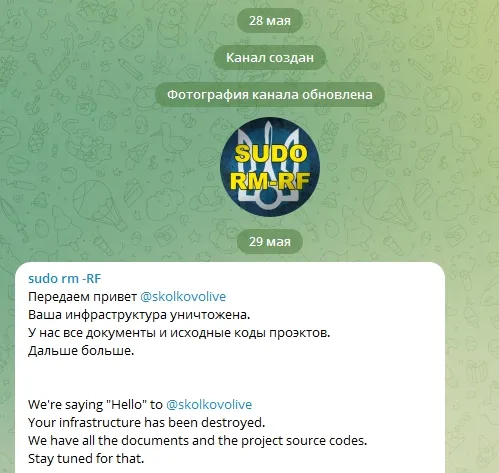Screen dimensions: 499x473
Task: Select the "29 мая" date badge
Action: tap(270, 241)
